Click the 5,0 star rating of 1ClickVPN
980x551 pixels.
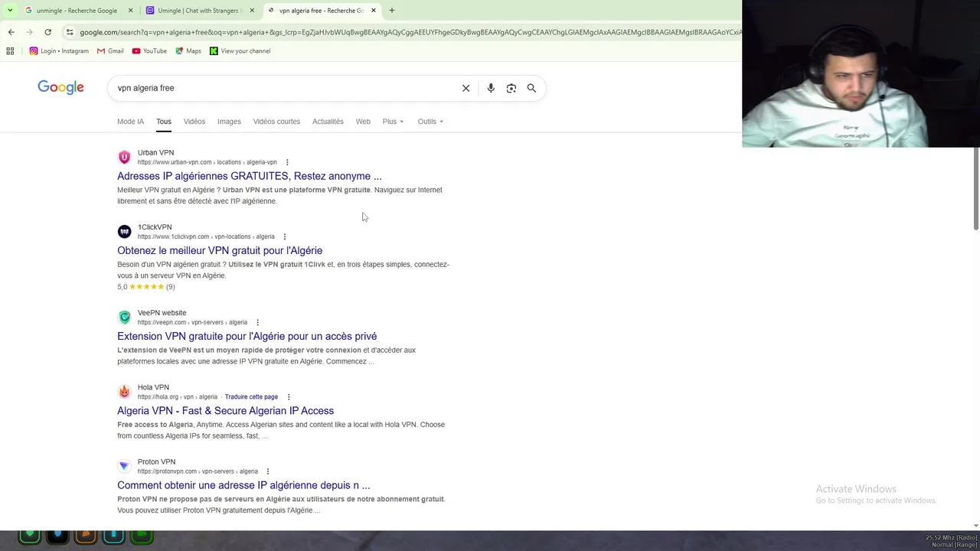146,287
